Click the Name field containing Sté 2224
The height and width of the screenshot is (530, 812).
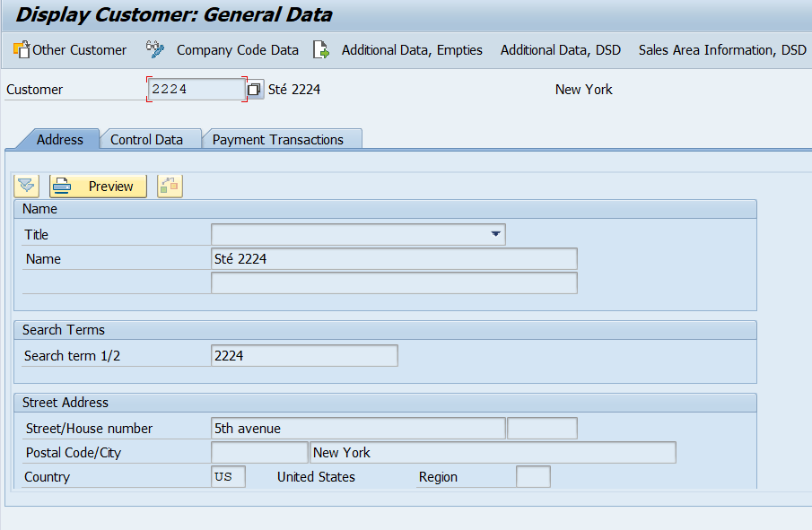394,259
